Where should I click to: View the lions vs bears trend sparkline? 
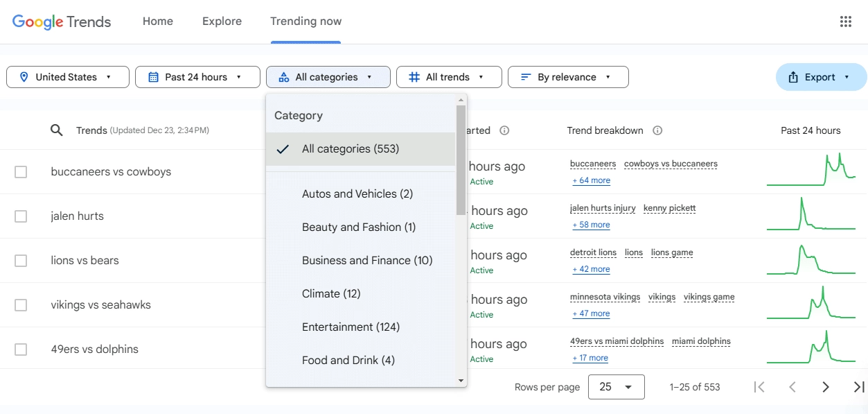point(811,260)
